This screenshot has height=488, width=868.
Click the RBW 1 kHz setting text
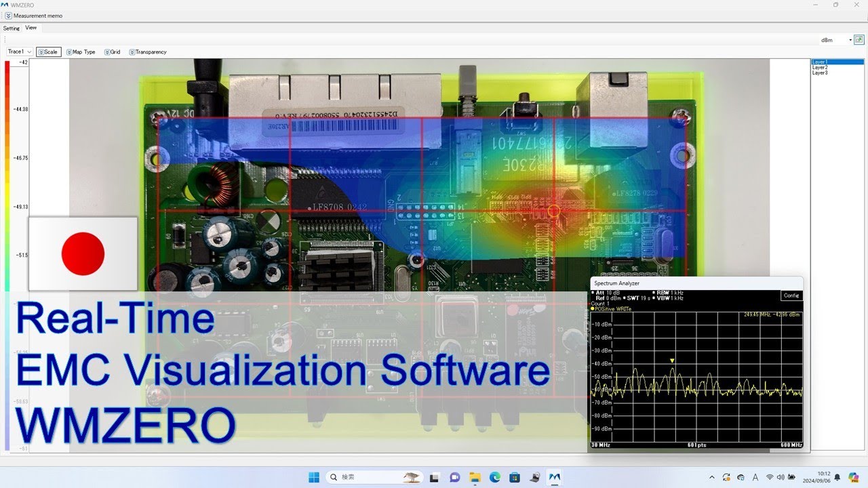(669, 293)
